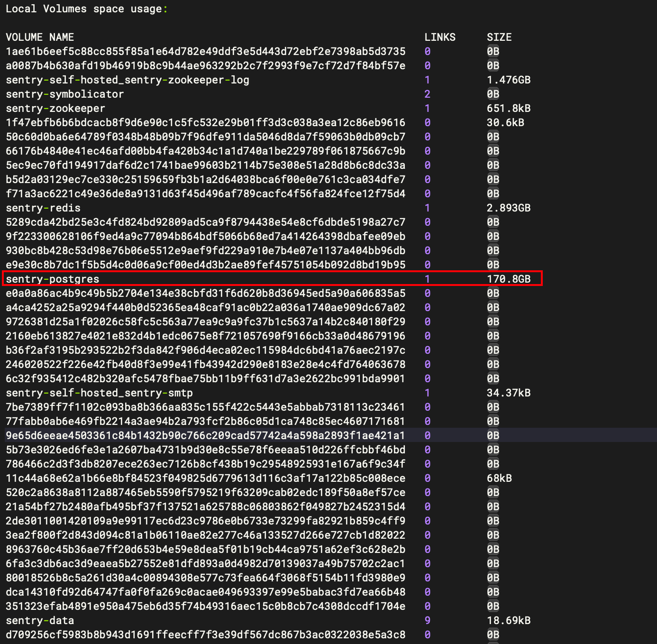This screenshot has width=657, height=644.
Task: Select volume hash starting with 9726381d25a1
Action: (206, 322)
